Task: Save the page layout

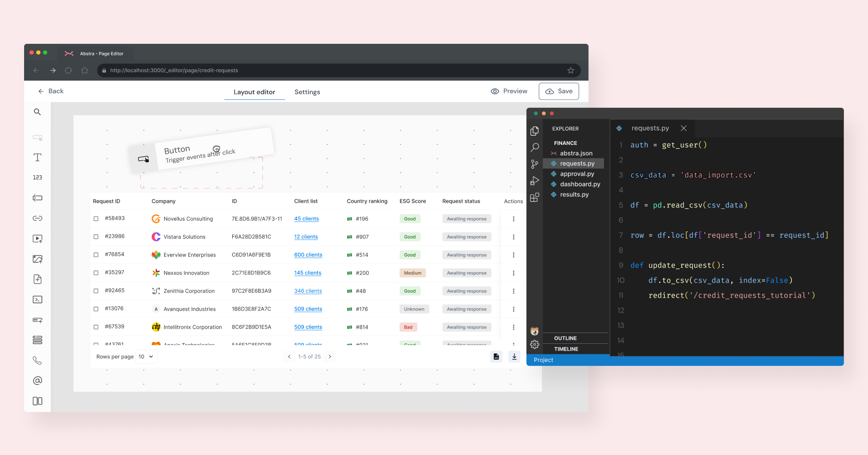Action: 558,91
